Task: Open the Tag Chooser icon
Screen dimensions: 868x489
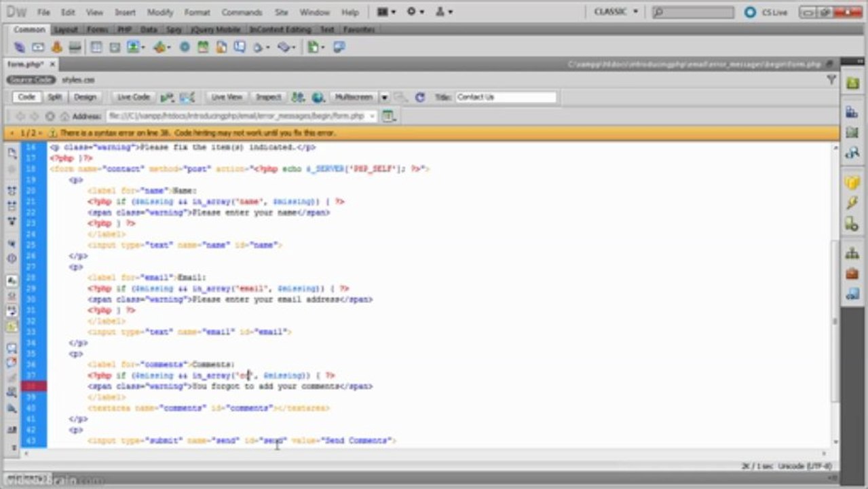Action: point(339,48)
